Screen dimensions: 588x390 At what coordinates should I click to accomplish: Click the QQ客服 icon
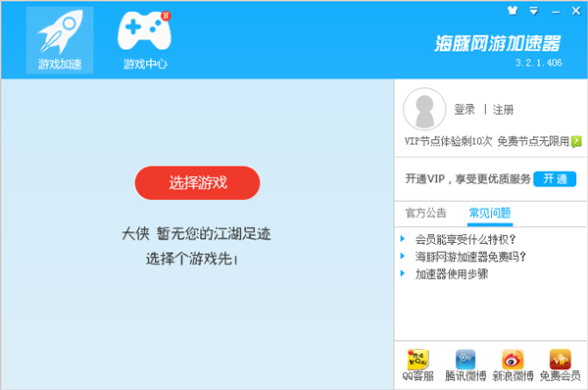pyautogui.click(x=417, y=366)
